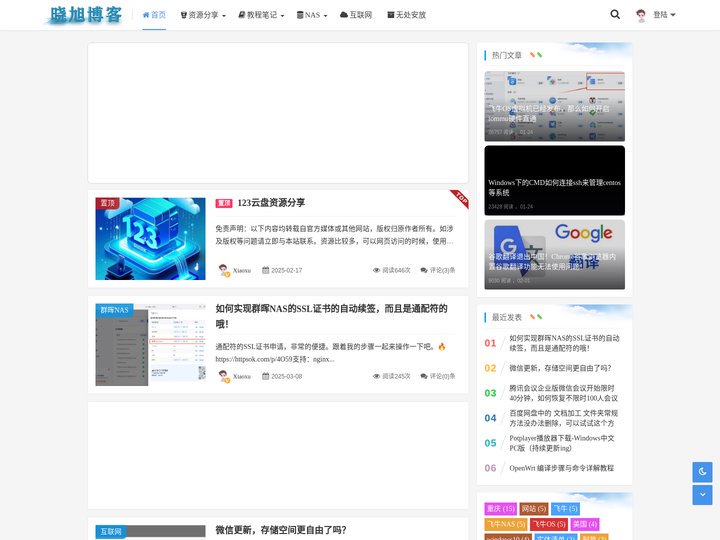Screen dimensions: 720x540
Task: Click Xiaoxu author avatar on SSL post
Action: pyautogui.click(x=223, y=377)
